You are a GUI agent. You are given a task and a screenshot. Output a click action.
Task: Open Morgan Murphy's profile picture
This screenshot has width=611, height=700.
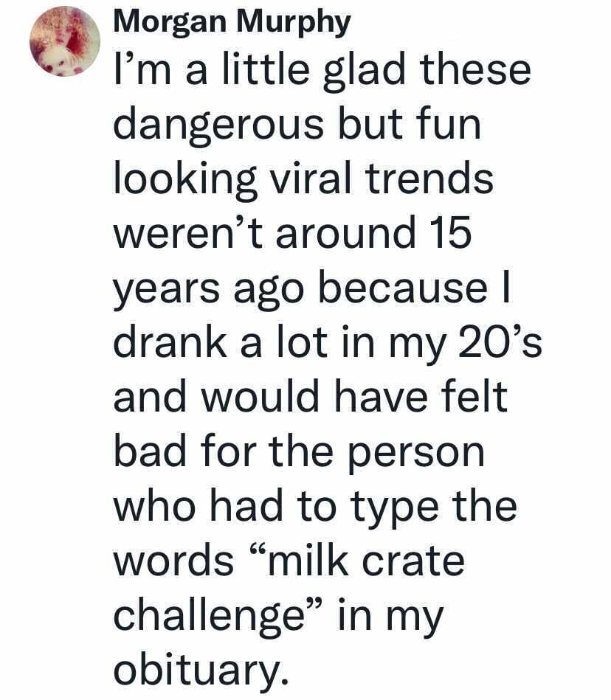65,41
